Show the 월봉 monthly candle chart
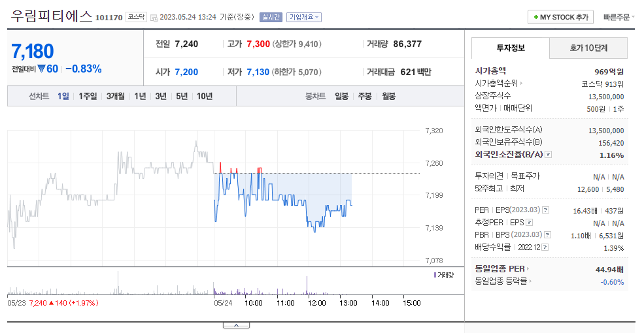644x333 pixels. tap(388, 96)
